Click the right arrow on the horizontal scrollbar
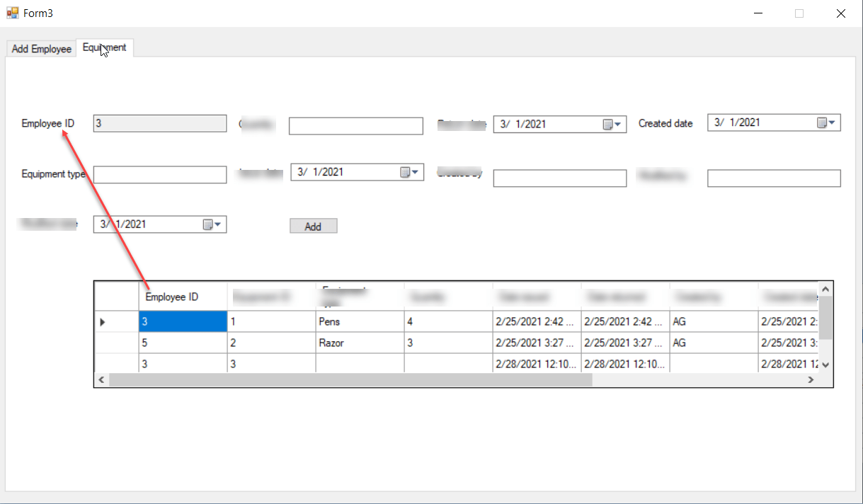Viewport: 863px width, 504px height. pyautogui.click(x=811, y=379)
